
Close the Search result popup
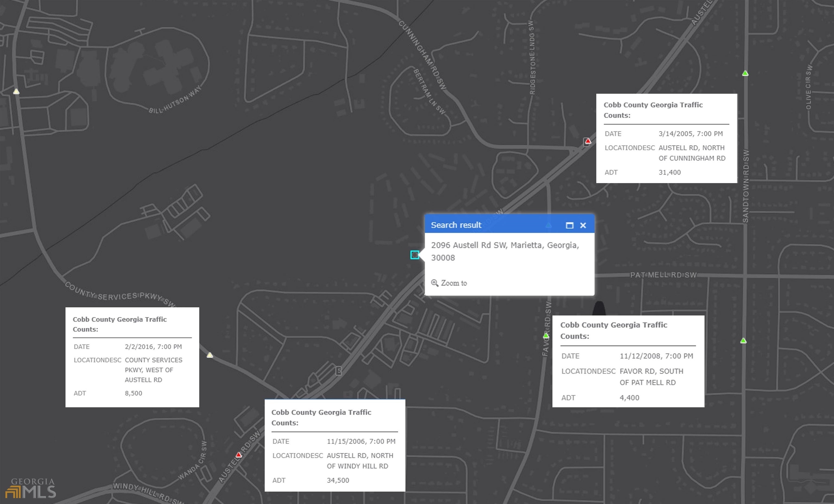point(583,225)
